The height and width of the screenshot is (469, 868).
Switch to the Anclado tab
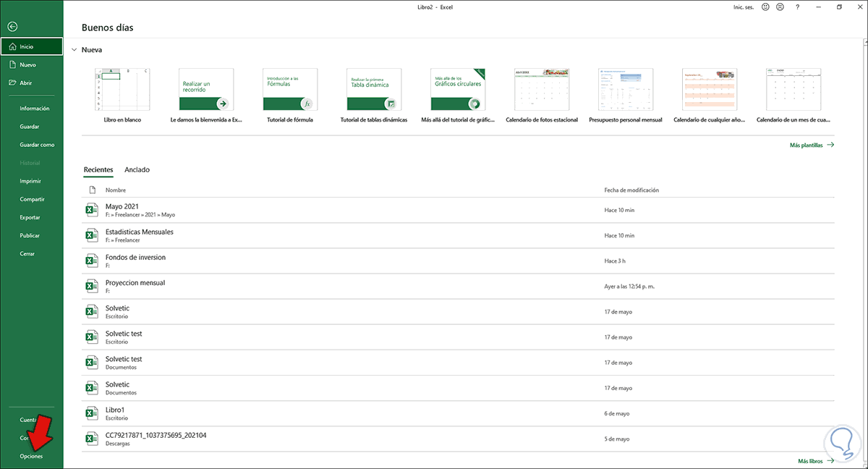coord(137,169)
